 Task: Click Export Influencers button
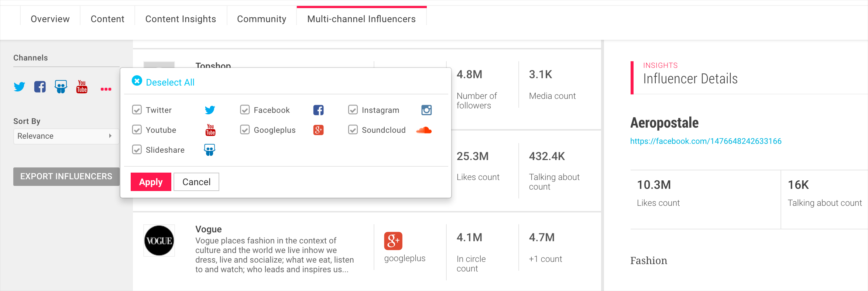pos(66,177)
